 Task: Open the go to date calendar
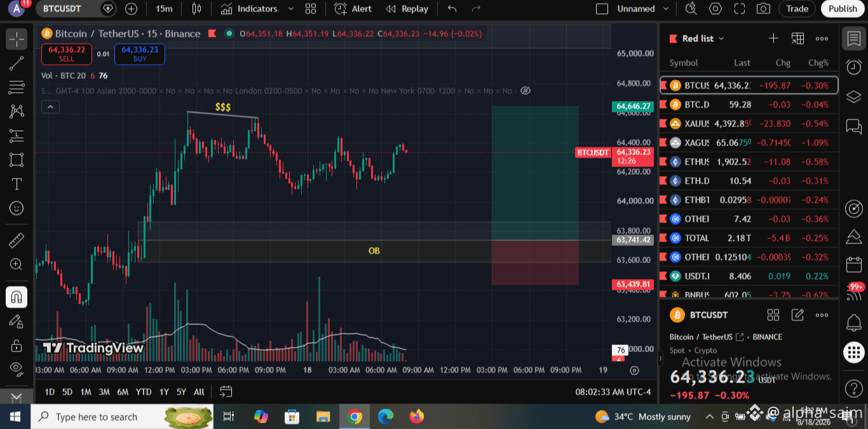tap(226, 392)
